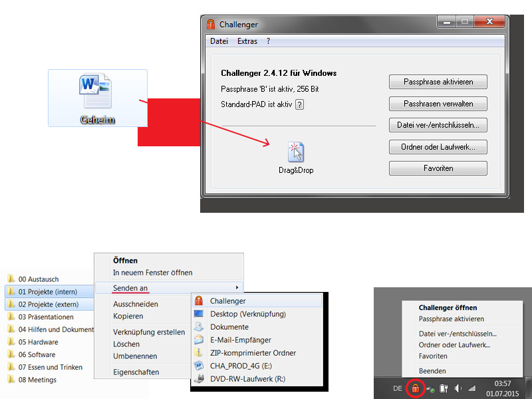Choose Ausschneiden in the context menu

pyautogui.click(x=136, y=304)
